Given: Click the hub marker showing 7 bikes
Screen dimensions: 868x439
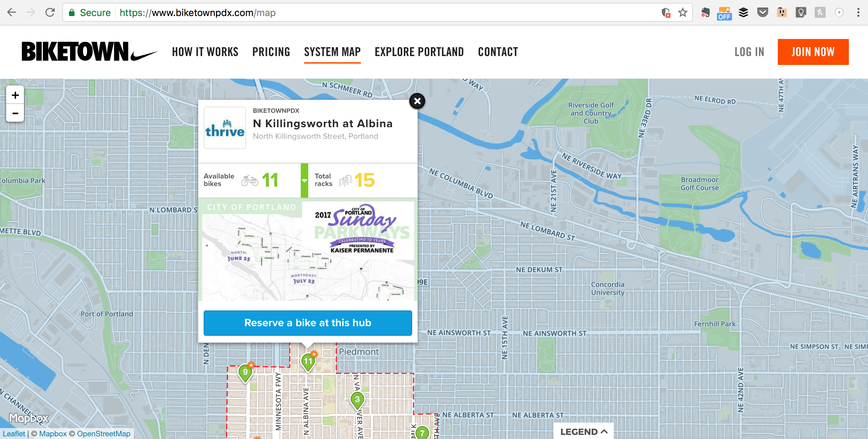Looking at the screenshot, I should [x=422, y=433].
